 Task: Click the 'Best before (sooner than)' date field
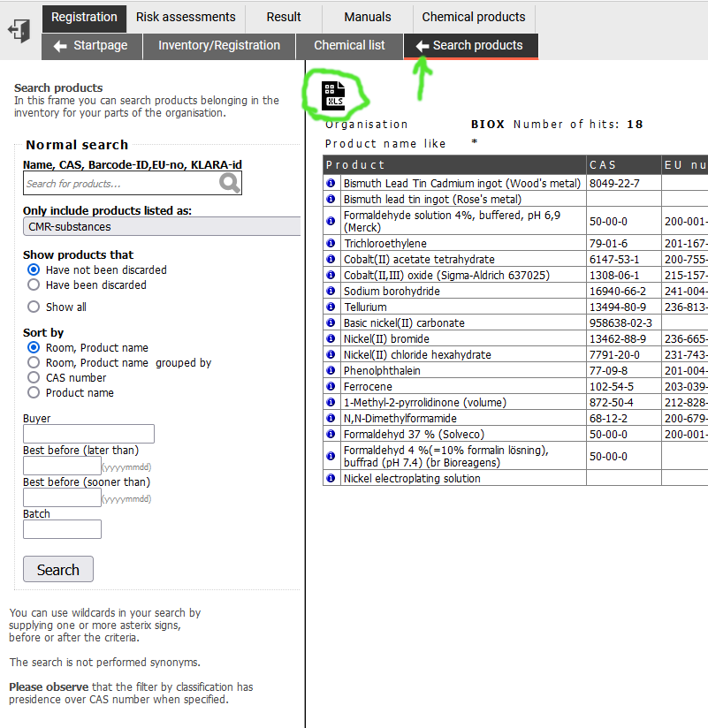(62, 497)
